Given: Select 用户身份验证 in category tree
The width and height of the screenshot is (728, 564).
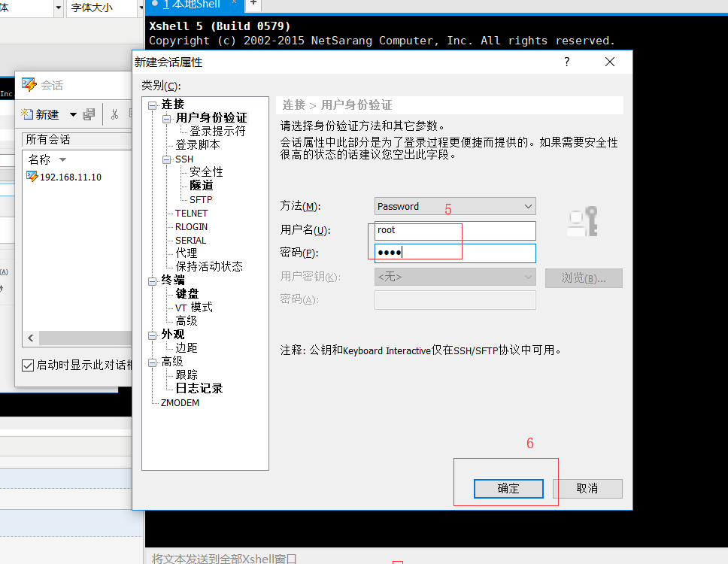Looking at the screenshot, I should [x=211, y=118].
